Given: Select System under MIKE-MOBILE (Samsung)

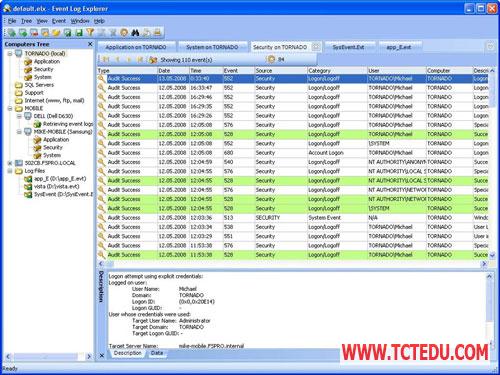Looking at the screenshot, I should [52, 155].
